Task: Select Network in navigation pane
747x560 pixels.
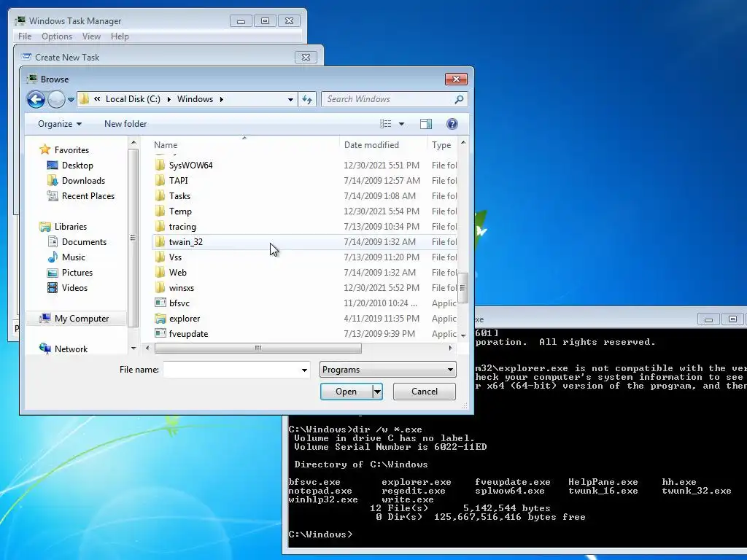Action: click(71, 349)
